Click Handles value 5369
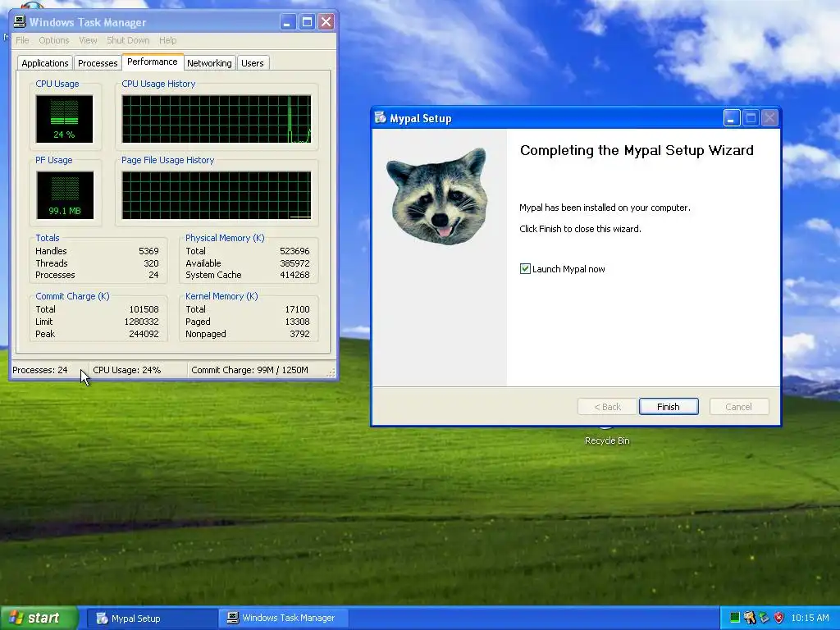 click(148, 251)
